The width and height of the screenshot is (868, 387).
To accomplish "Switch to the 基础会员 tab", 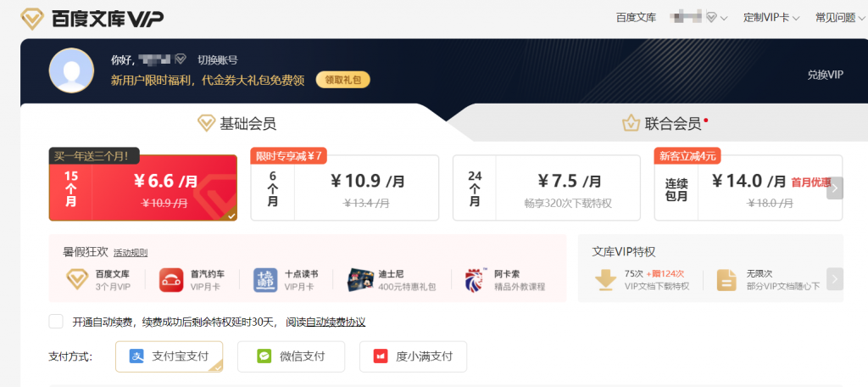I will [237, 124].
